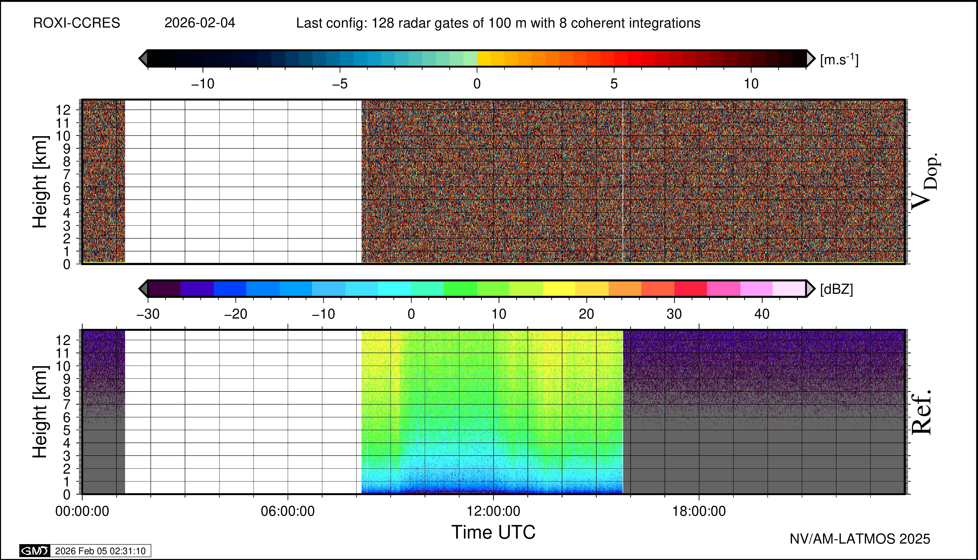Click right arrow of dBZ colorbar
This screenshot has width=978, height=560.
tap(810, 288)
